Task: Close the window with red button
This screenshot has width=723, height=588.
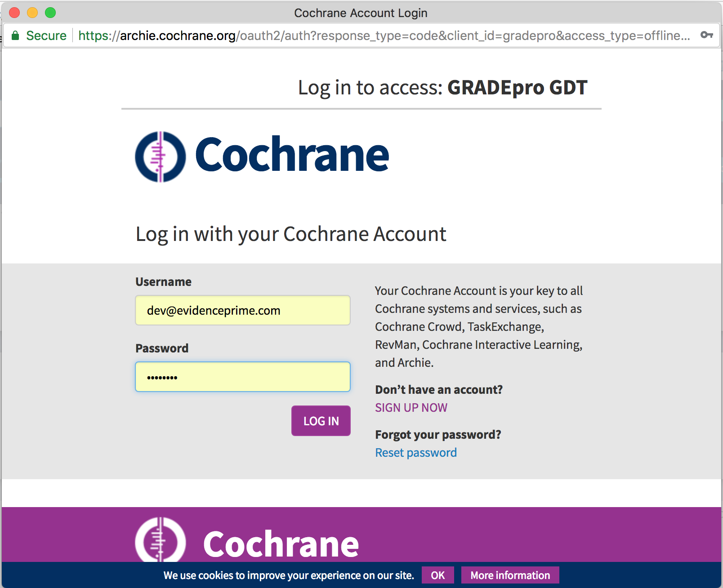Action: click(14, 13)
